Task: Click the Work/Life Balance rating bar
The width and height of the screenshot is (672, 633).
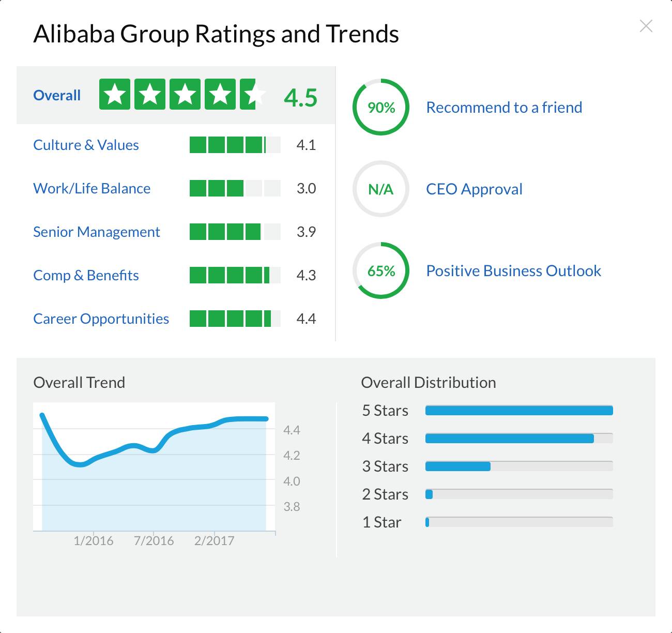Action: 235,188
